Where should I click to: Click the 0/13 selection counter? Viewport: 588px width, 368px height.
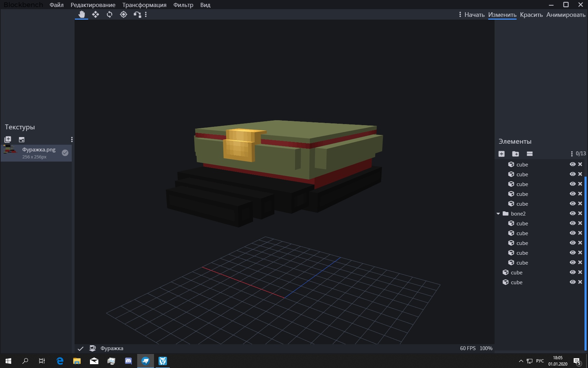(581, 154)
